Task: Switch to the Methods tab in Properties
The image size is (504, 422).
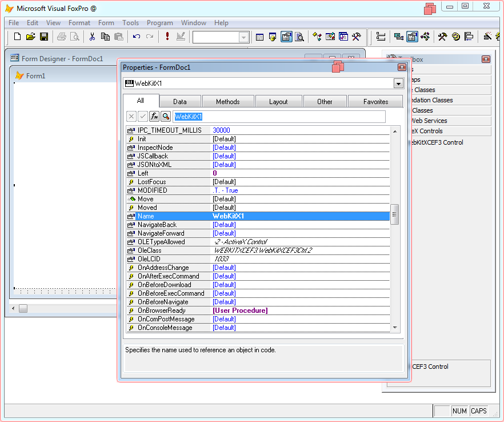Action: 228,102
